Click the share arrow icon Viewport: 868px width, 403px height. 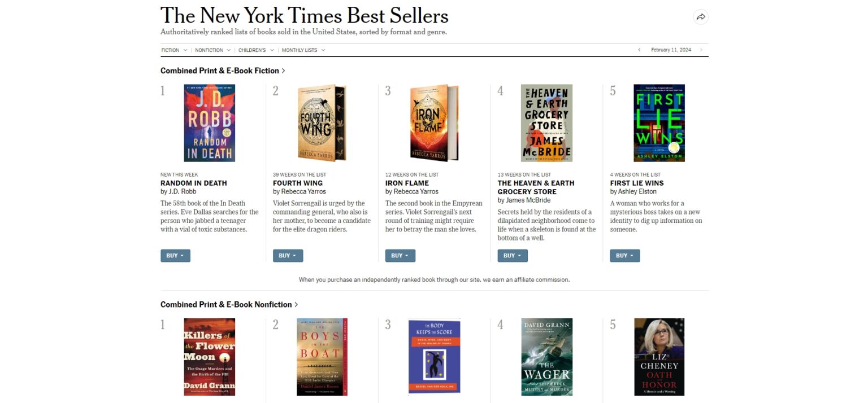point(701,17)
